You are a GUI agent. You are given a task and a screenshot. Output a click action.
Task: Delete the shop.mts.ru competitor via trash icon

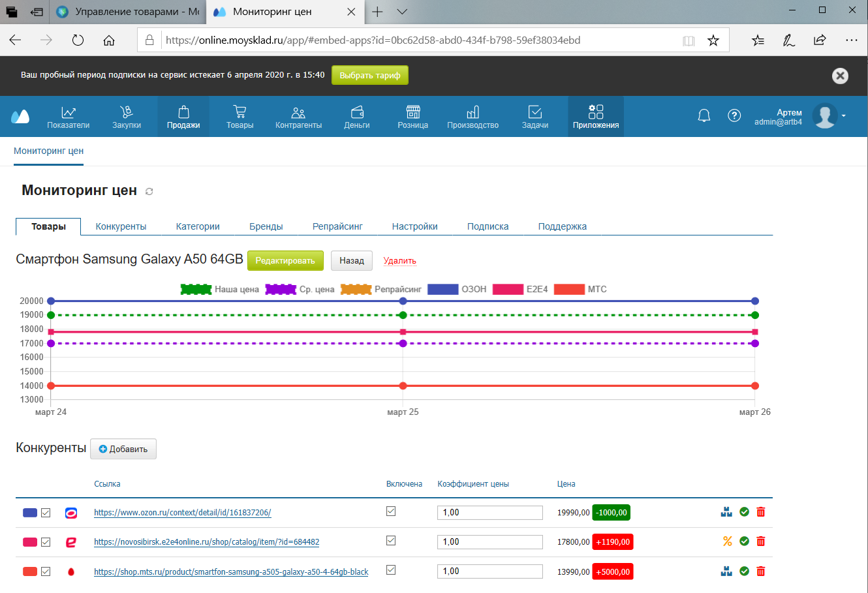(760, 571)
